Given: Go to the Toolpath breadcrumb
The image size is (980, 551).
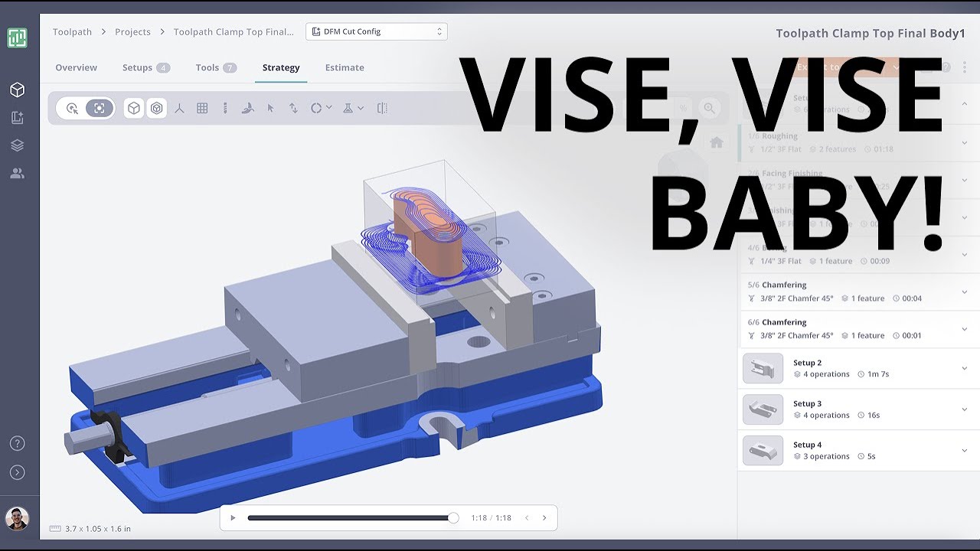Looking at the screenshot, I should point(72,32).
